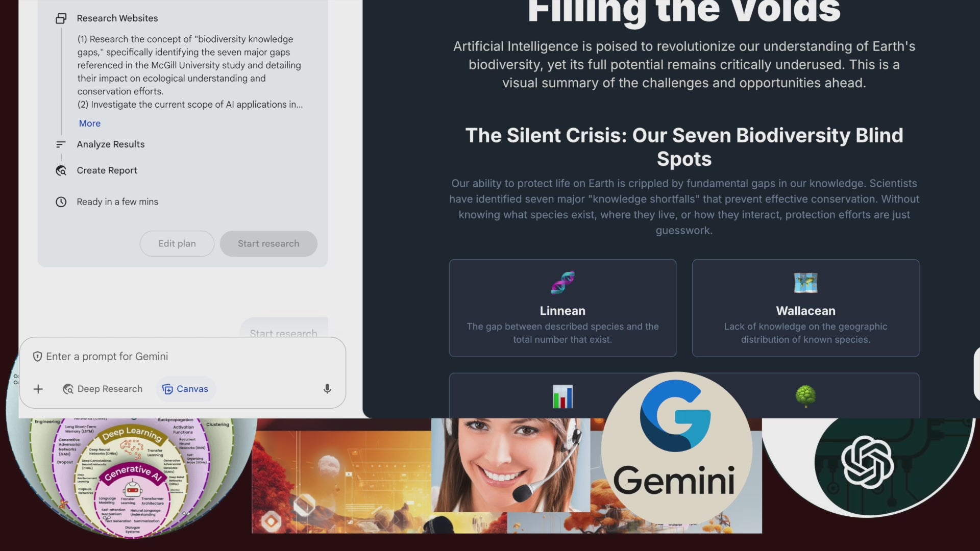Click the Analyze Results step icon
Viewport: 980px width, 551px height.
tap(61, 144)
